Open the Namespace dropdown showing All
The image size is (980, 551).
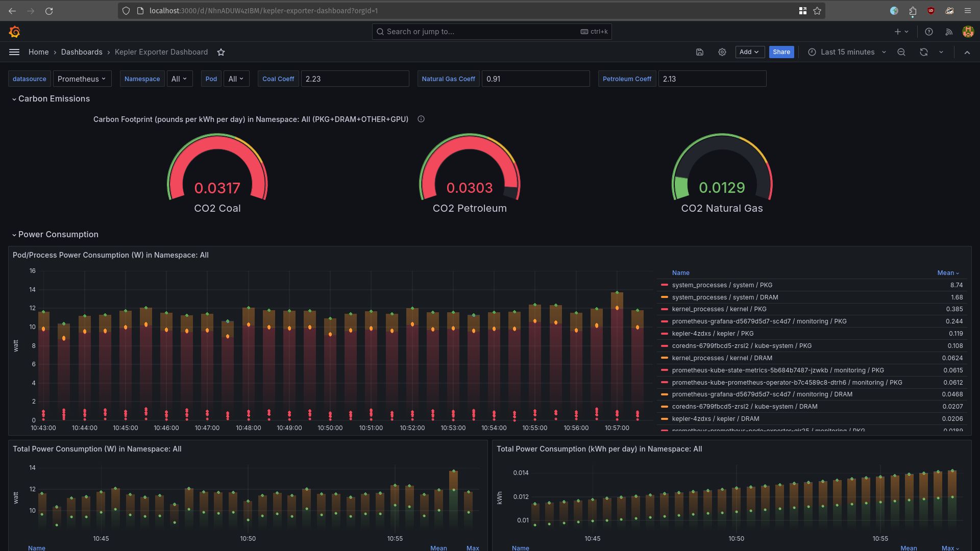pyautogui.click(x=179, y=79)
